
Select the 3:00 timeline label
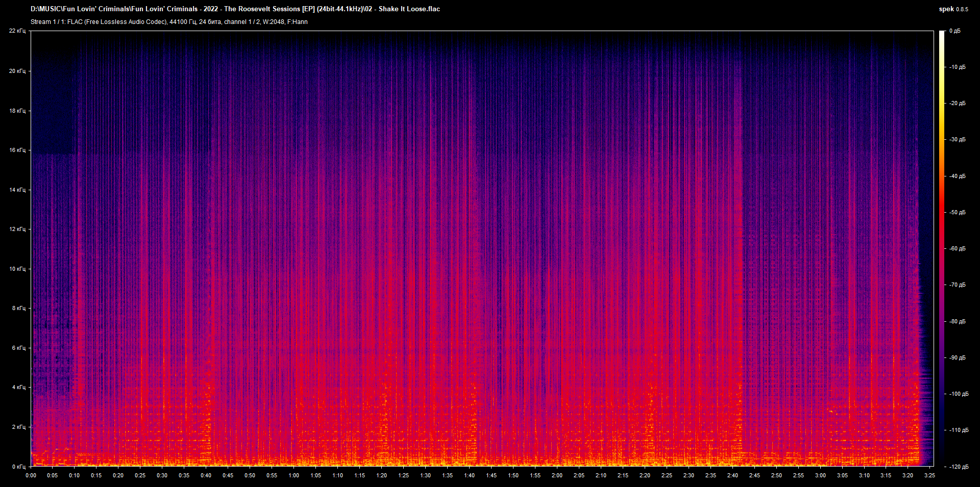coord(820,475)
